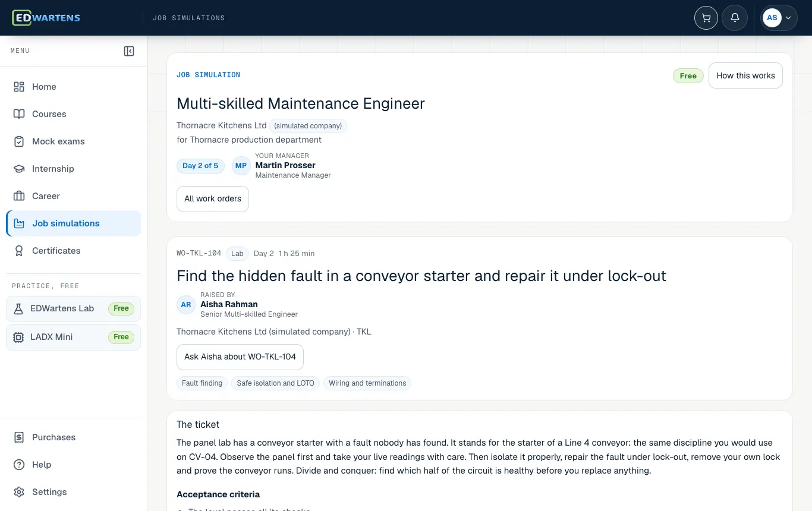Click the EDWartens Lab flask icon

18,308
